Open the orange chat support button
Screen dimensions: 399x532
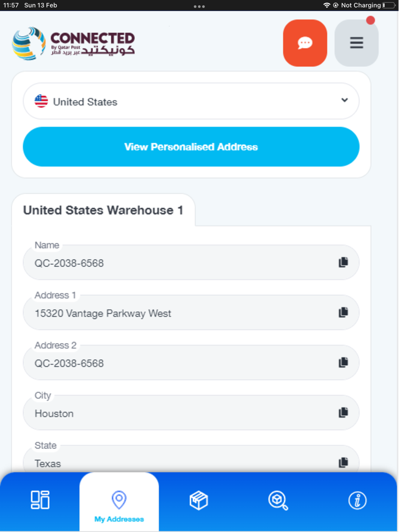tap(305, 43)
